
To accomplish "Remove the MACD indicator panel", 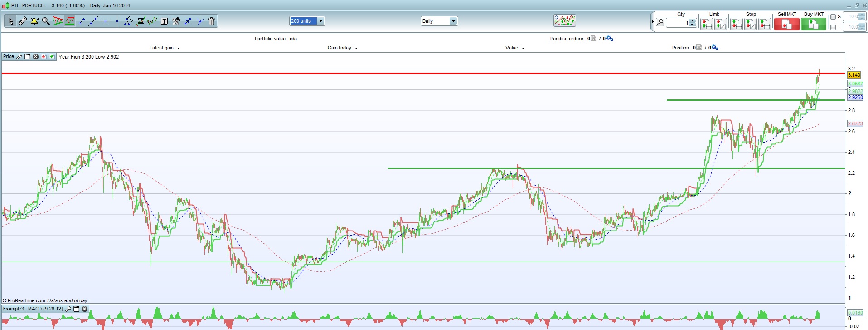I will (84, 309).
